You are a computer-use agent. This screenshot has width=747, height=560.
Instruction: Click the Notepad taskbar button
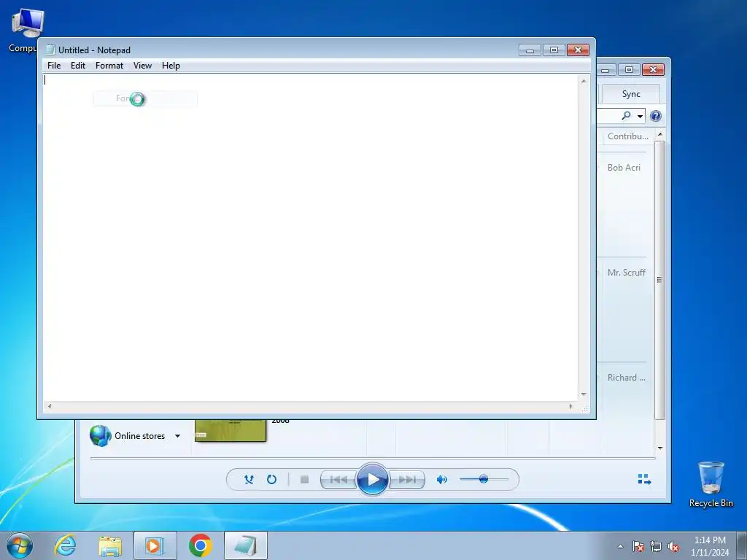pos(246,545)
